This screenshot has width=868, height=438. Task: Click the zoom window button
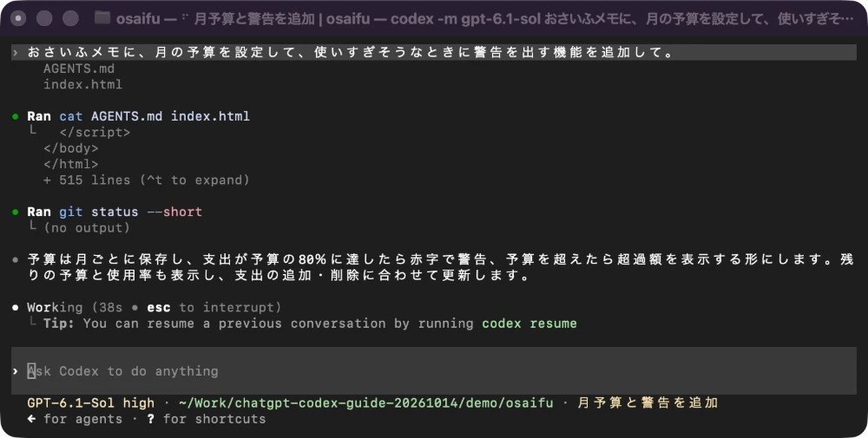70,19
